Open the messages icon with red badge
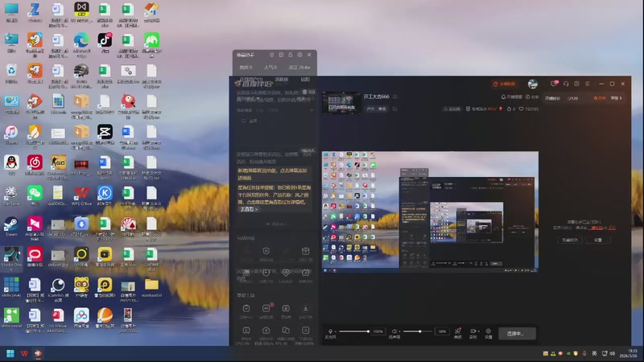 tap(554, 84)
